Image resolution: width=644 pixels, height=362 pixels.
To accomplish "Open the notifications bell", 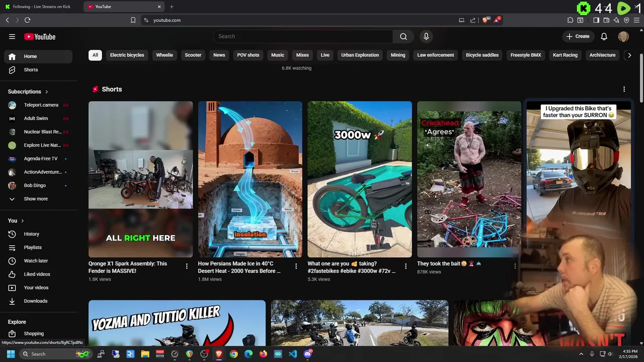I will (604, 36).
